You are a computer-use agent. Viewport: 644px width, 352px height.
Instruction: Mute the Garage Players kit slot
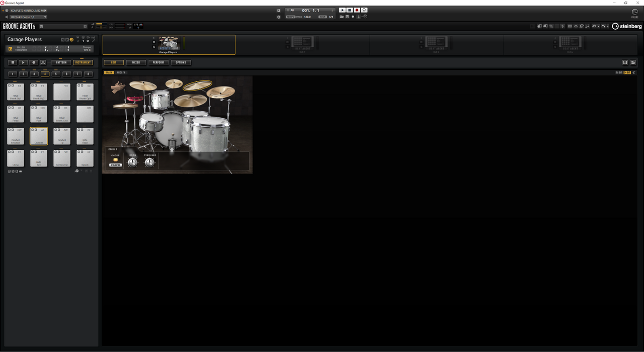coord(154,42)
